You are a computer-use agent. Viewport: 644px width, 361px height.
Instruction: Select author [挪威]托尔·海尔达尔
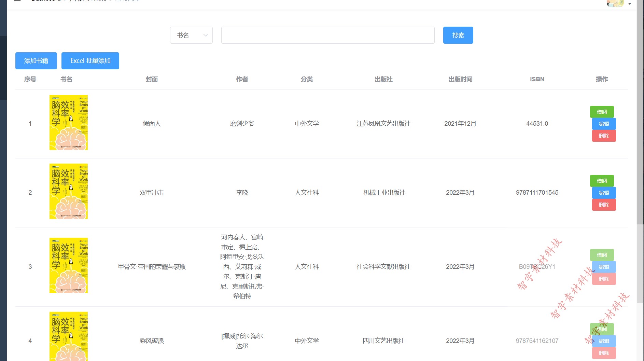pos(242,341)
